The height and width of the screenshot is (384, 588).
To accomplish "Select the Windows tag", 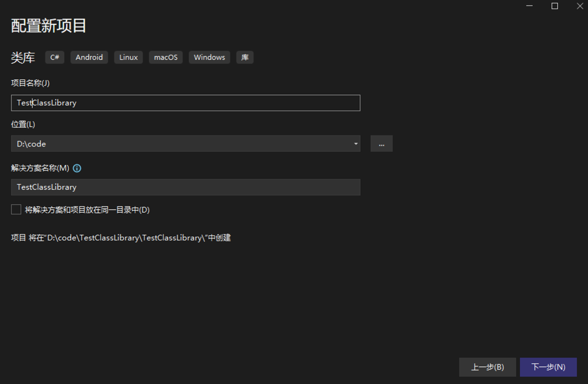I will [x=209, y=57].
